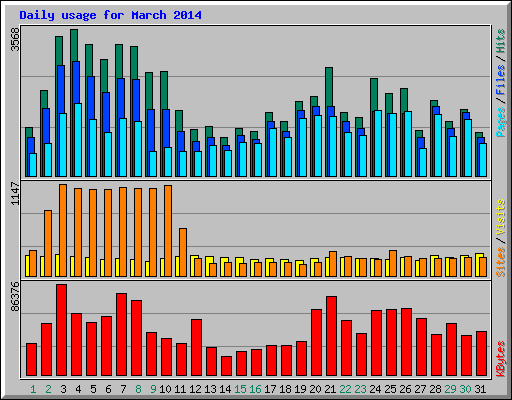Click the 'Sites' legend label
The width and height of the screenshot is (512, 400).
point(500,262)
